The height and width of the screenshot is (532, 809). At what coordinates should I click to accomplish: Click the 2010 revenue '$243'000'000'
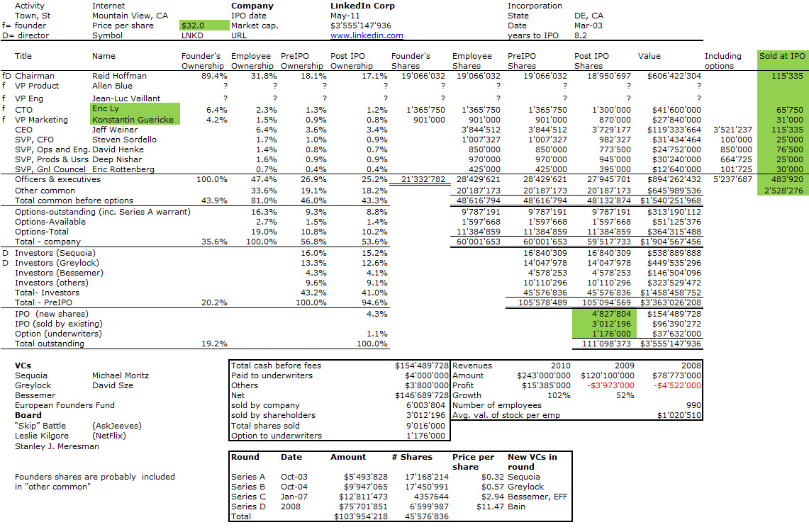(544, 375)
